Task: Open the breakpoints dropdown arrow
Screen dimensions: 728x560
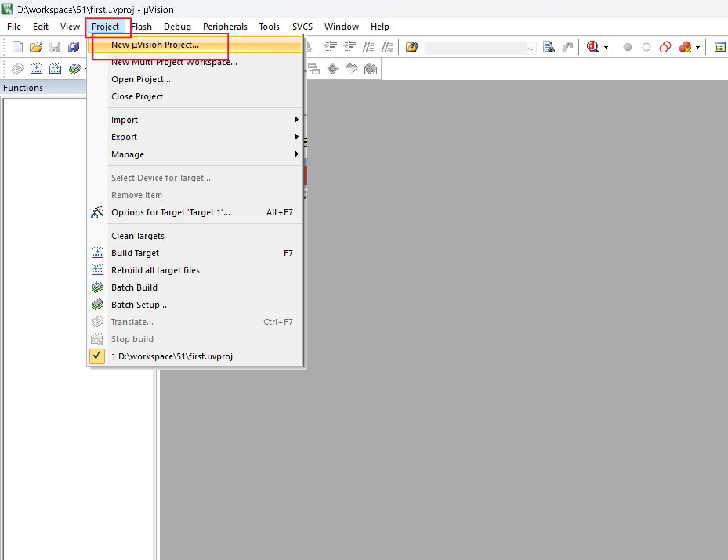Action: [698, 47]
